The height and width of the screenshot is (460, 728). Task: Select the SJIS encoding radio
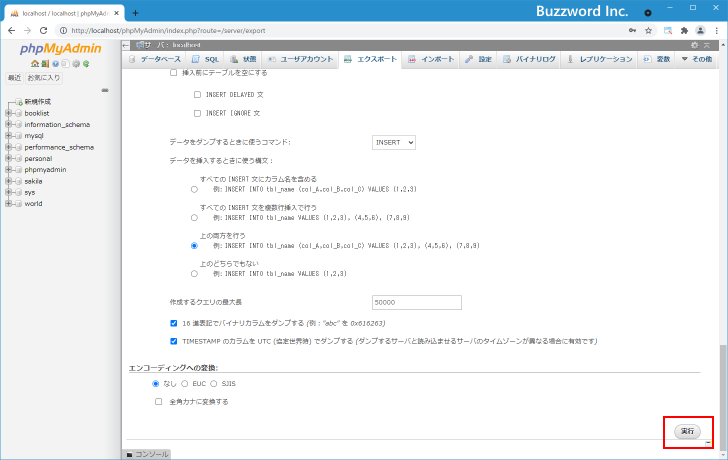pos(214,383)
